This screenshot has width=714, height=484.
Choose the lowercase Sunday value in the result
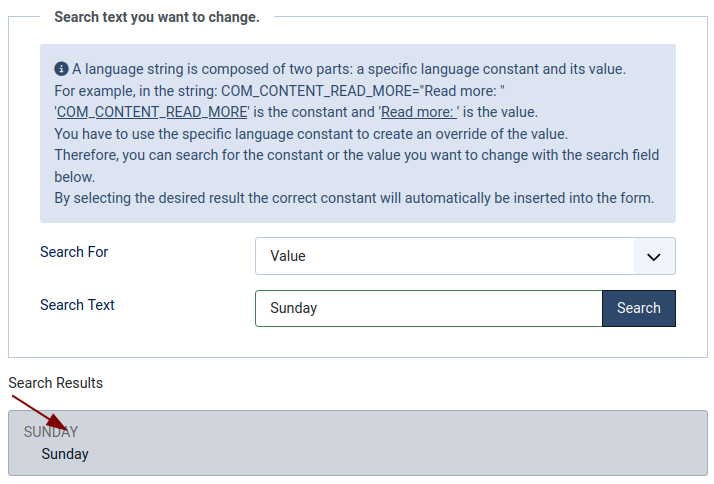(x=65, y=454)
